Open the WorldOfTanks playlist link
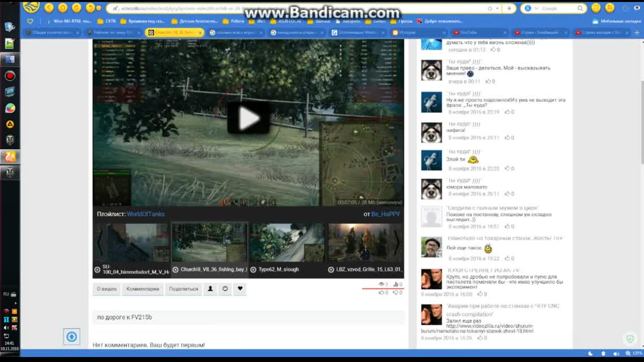 click(x=145, y=214)
